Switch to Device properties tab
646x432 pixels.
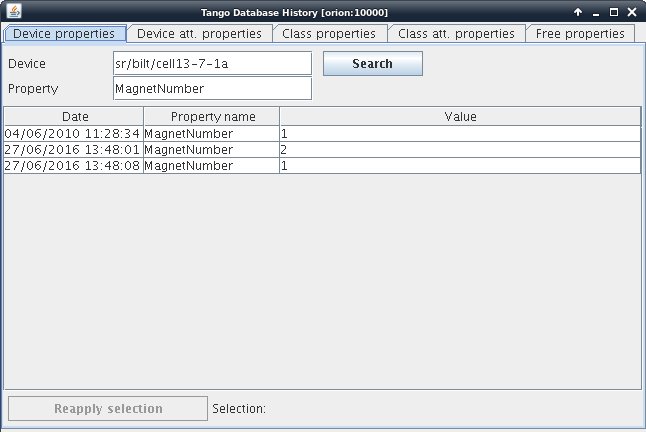point(64,33)
